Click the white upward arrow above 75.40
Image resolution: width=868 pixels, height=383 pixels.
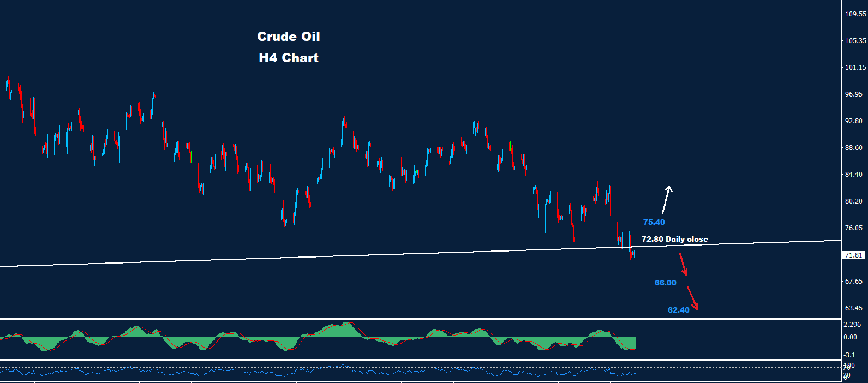[666, 199]
